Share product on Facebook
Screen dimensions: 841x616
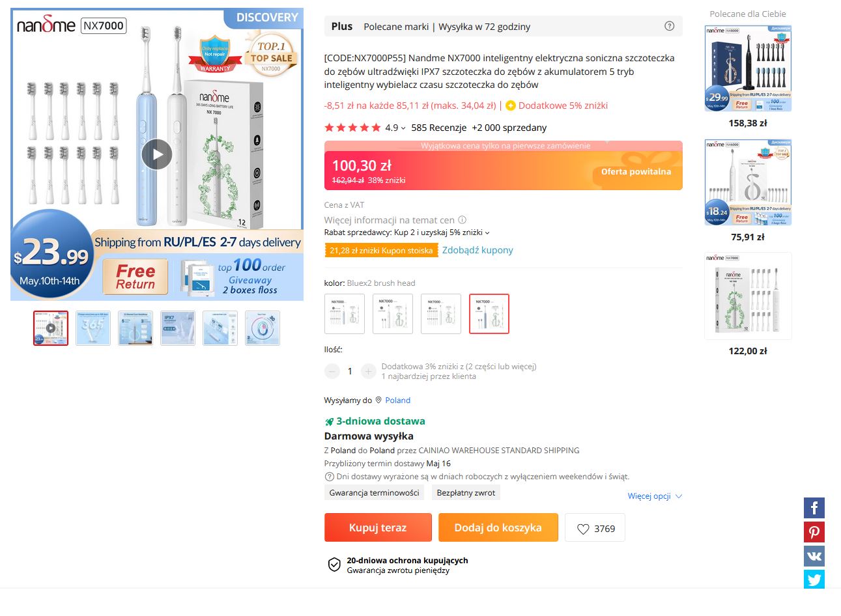click(814, 508)
